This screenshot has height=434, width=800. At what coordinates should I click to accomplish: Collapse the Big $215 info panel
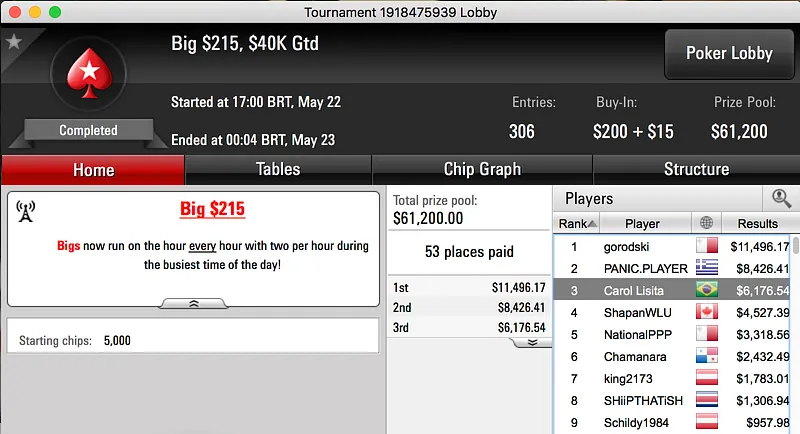[193, 302]
